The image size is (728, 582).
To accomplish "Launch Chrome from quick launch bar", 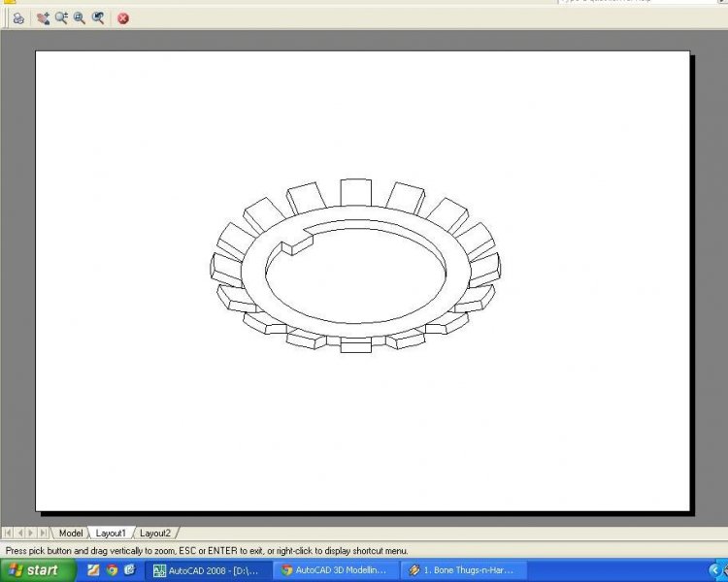I will [112, 570].
